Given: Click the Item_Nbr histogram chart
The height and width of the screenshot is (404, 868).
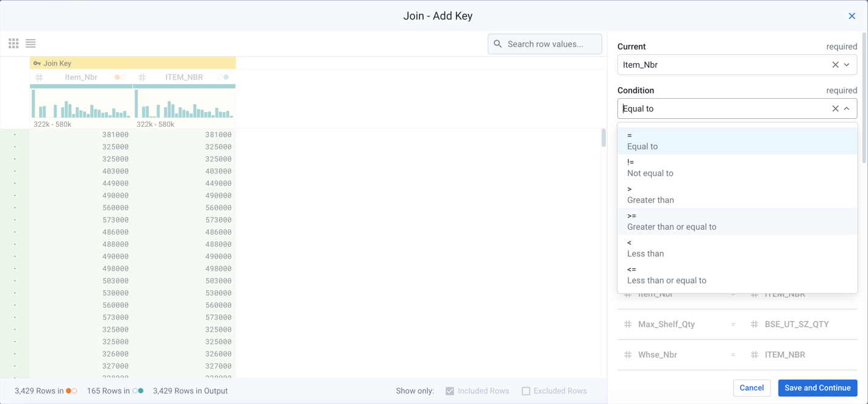Looking at the screenshot, I should click(x=81, y=104).
